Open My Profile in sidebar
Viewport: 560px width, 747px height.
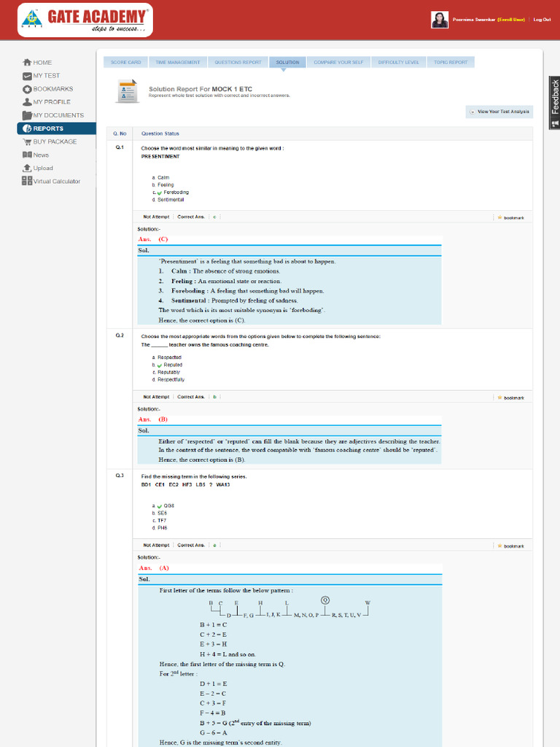click(52, 102)
